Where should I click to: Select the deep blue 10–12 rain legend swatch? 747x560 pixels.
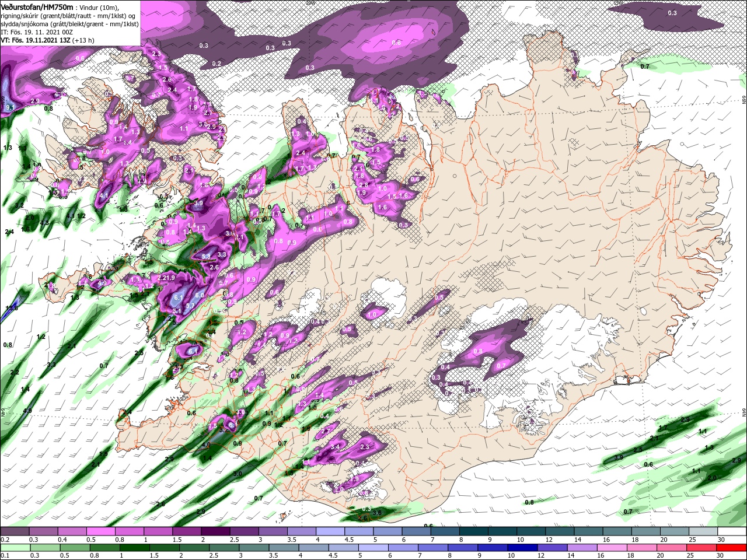tap(523, 548)
